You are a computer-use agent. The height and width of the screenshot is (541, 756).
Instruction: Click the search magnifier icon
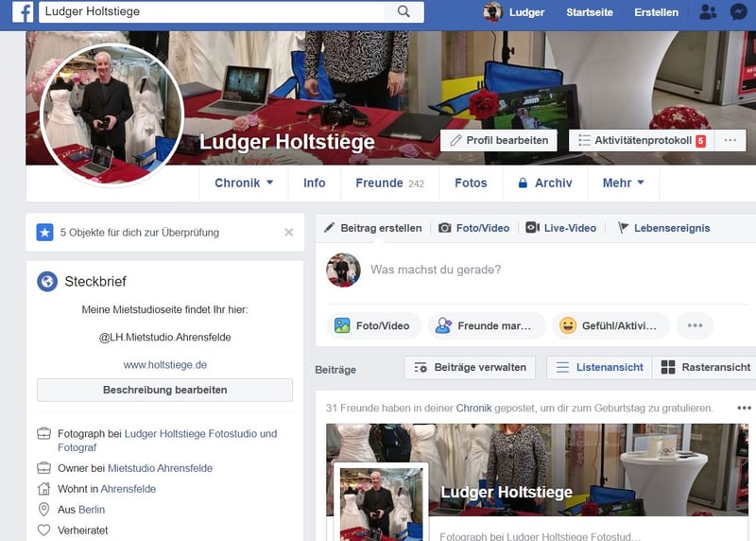point(404,12)
